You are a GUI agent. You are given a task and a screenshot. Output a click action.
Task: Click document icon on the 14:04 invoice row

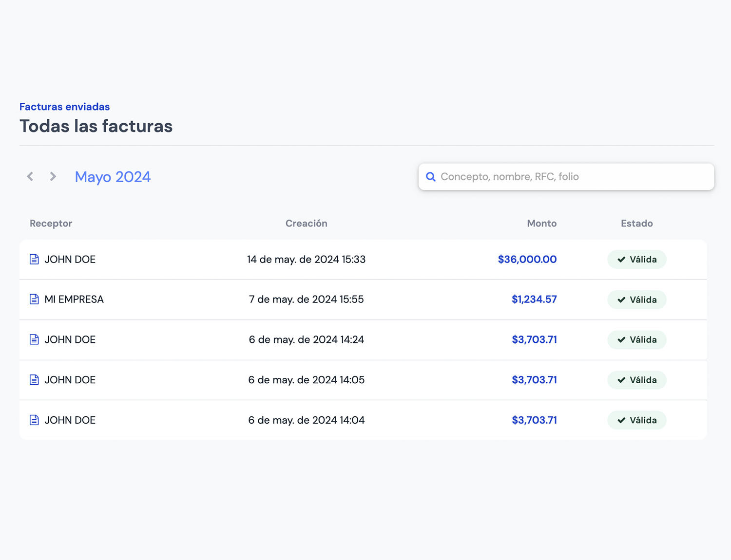coord(34,420)
